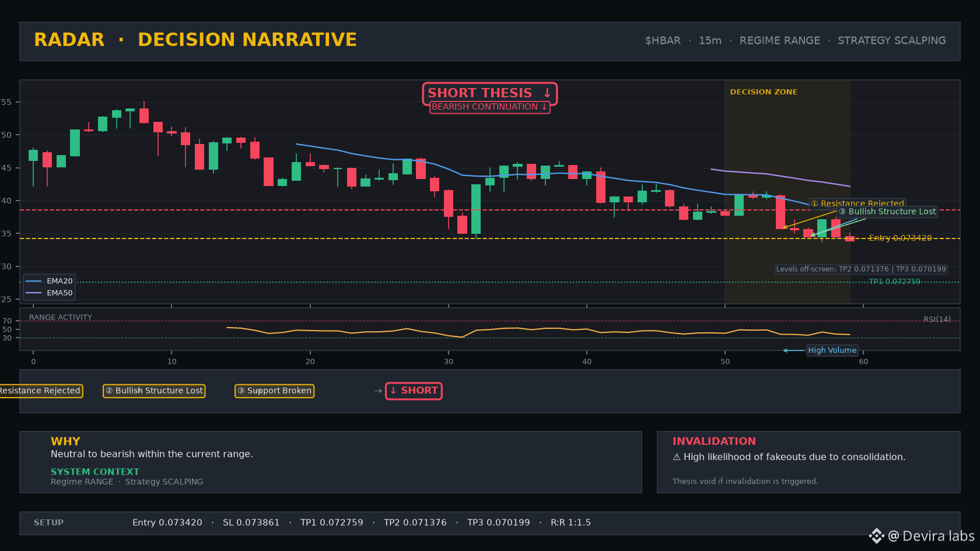The height and width of the screenshot is (551, 980).
Task: Click the red SHORT signal button
Action: click(414, 391)
